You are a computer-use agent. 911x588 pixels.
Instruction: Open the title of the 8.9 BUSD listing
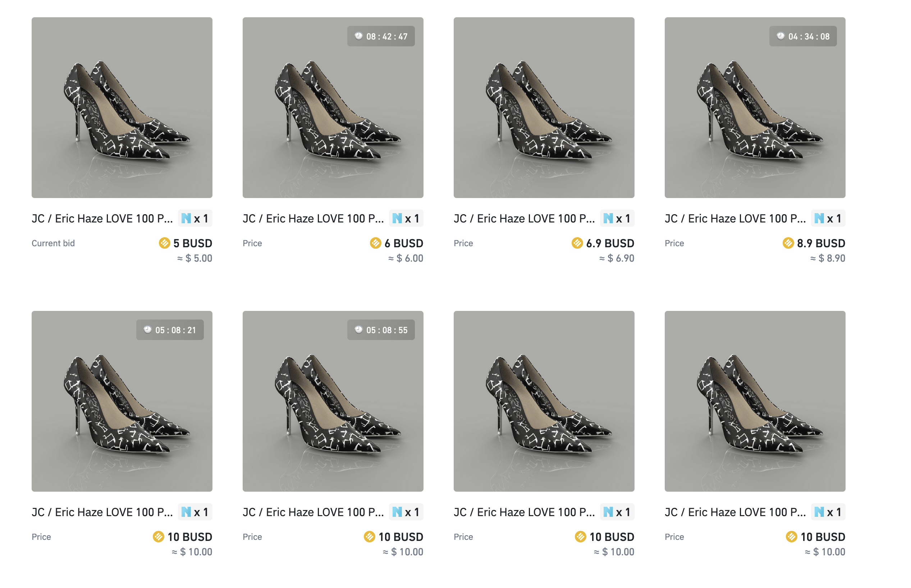(735, 219)
